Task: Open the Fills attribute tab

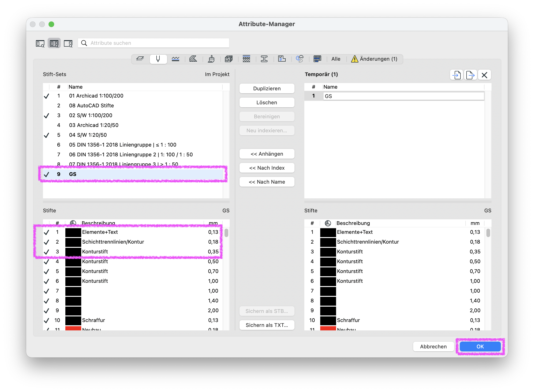Action: [193, 59]
